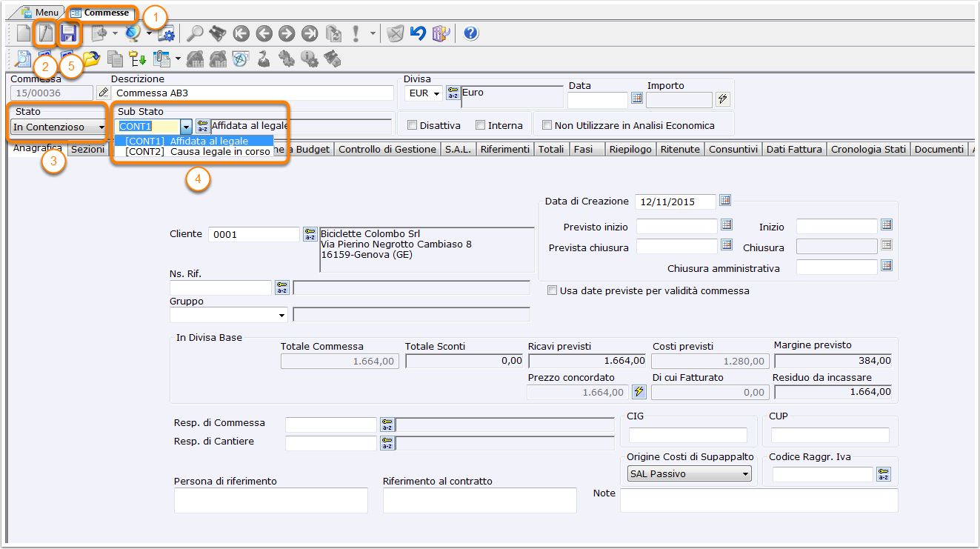
Task: Click the CUP input field
Action: (x=830, y=435)
